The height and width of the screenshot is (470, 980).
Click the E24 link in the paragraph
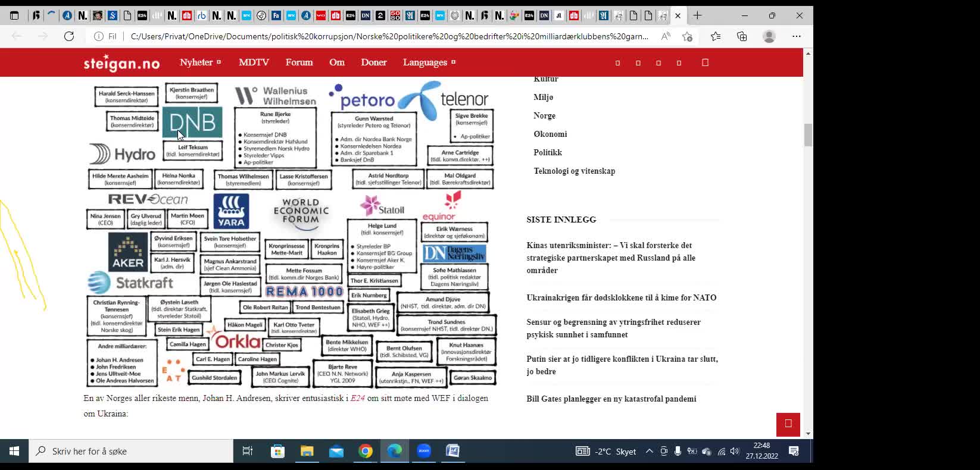click(x=358, y=398)
